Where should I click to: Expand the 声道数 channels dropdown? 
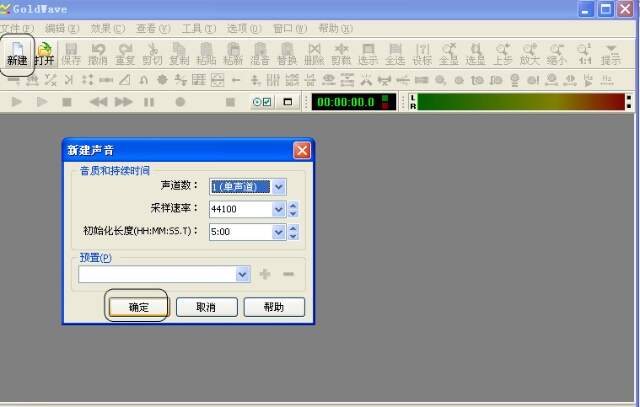click(278, 187)
